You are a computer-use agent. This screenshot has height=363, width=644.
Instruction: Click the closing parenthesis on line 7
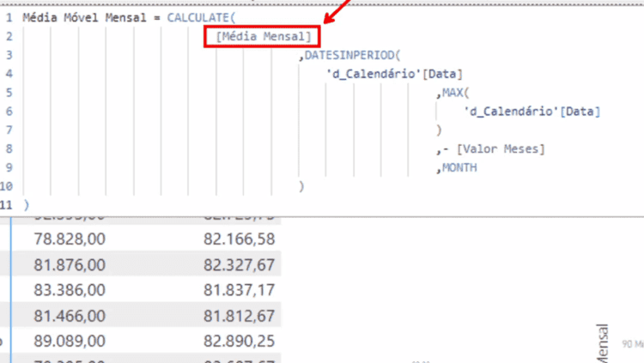(439, 130)
